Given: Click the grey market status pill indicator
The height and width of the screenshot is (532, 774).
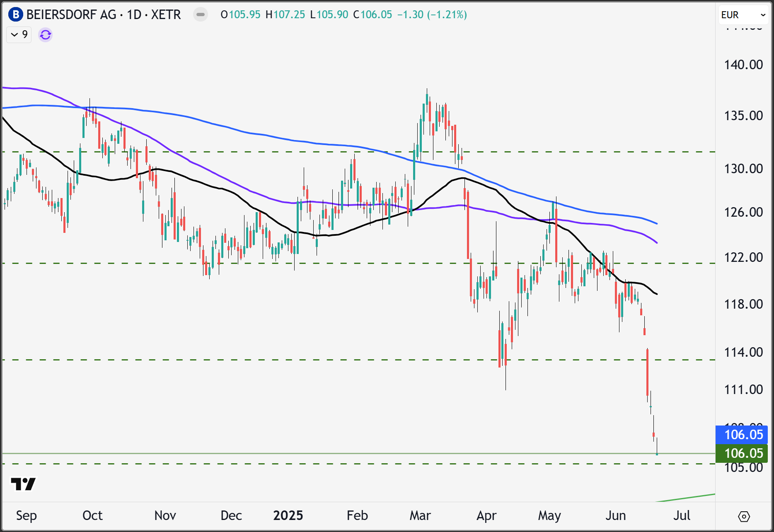Looking at the screenshot, I should click(201, 15).
